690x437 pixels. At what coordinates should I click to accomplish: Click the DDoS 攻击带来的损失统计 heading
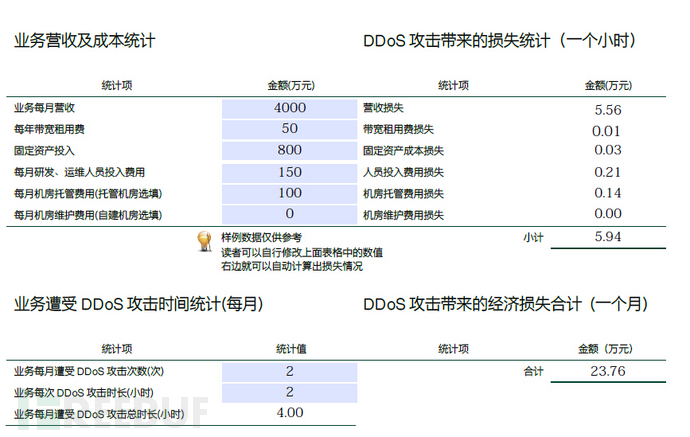(x=499, y=40)
